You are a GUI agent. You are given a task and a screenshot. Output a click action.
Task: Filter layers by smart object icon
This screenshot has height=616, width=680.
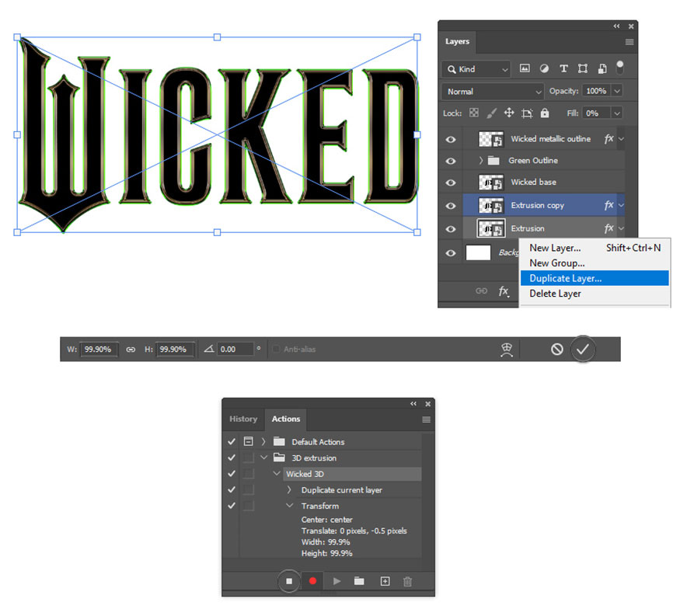[602, 68]
